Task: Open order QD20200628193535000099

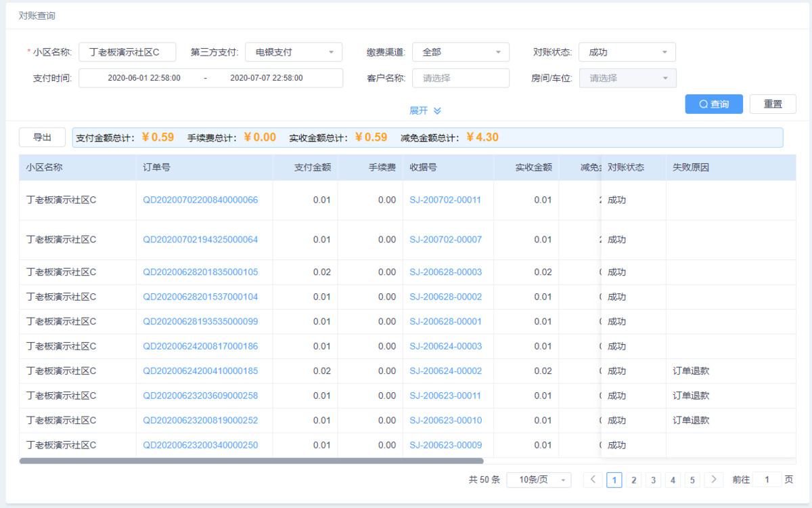Action: (200, 322)
